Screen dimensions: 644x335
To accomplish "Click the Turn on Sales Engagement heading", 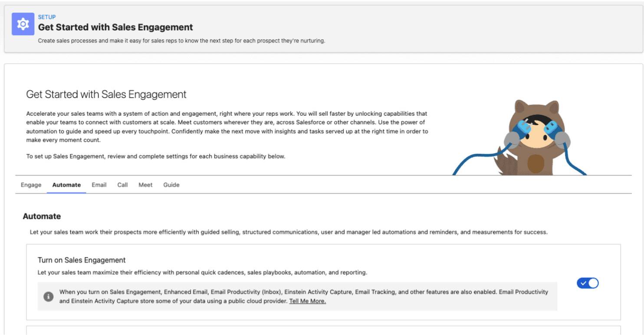I will point(81,260).
